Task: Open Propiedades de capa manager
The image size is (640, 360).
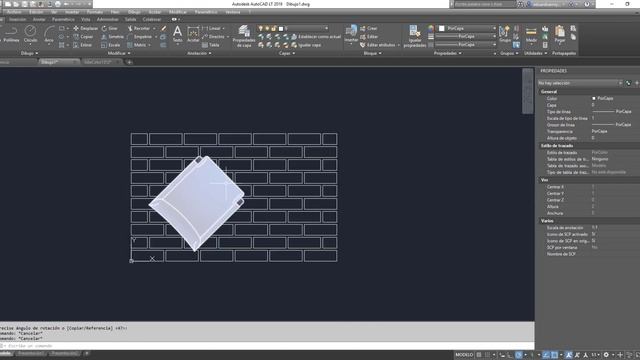Action: [244, 36]
